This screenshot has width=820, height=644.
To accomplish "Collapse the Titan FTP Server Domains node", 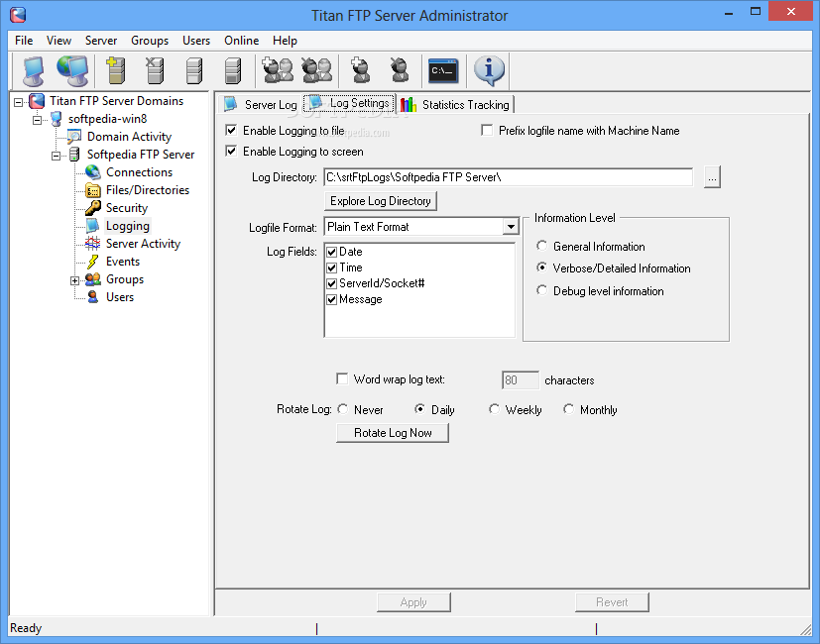I will [x=19, y=102].
